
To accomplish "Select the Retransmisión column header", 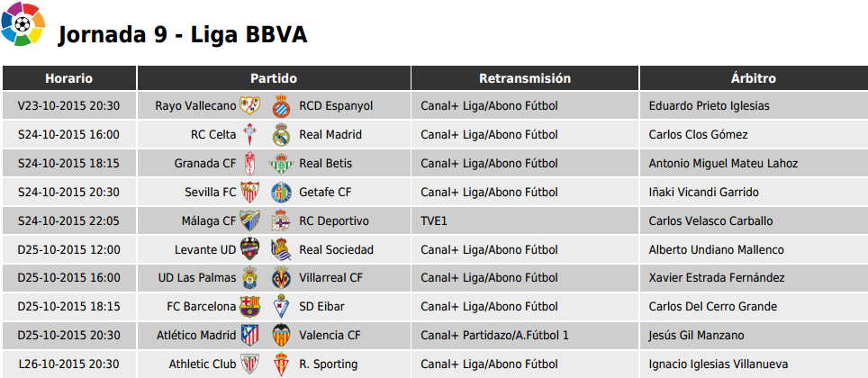I will [x=525, y=78].
